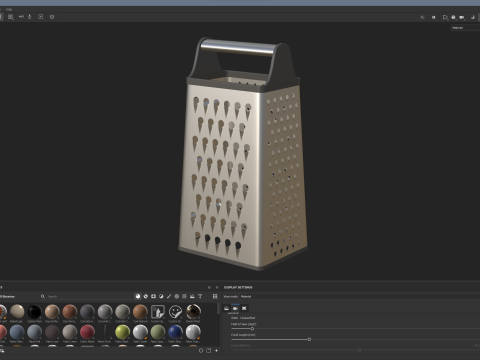Switch to viewport settings tab
The image size is (480, 360).
pos(244,308)
